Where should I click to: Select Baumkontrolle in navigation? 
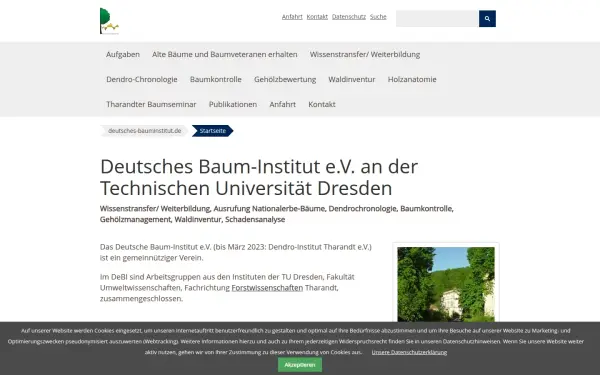tap(215, 79)
